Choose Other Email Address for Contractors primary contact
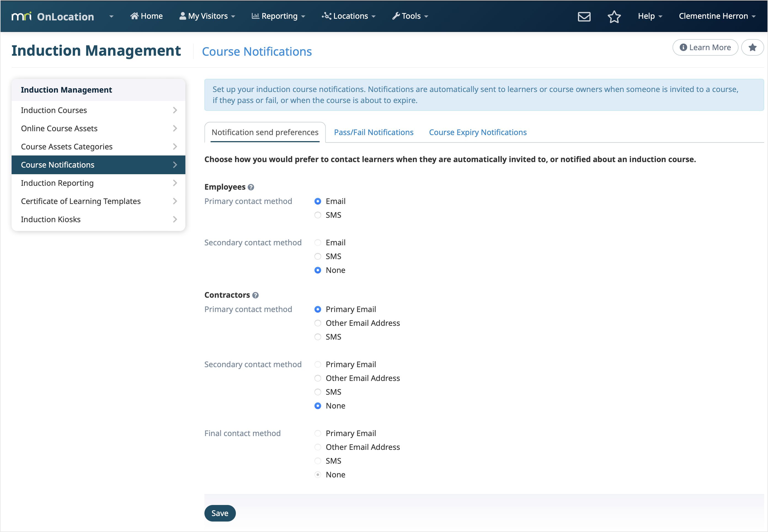The height and width of the screenshot is (532, 768). click(x=318, y=323)
